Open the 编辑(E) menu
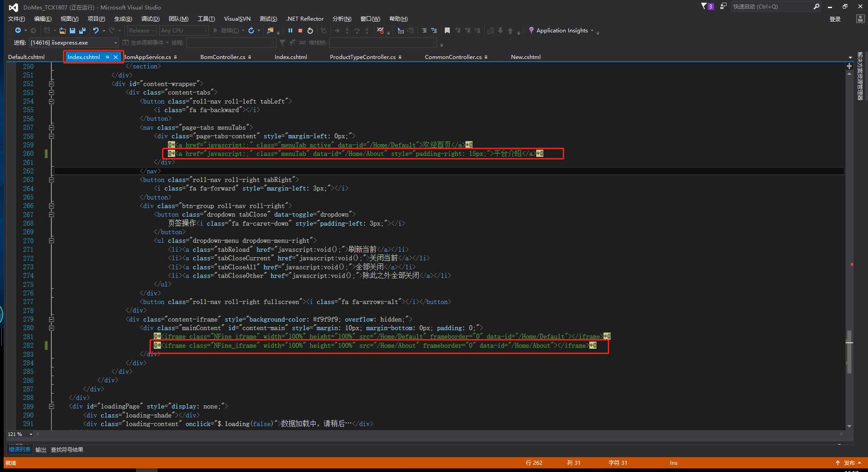 click(x=43, y=18)
